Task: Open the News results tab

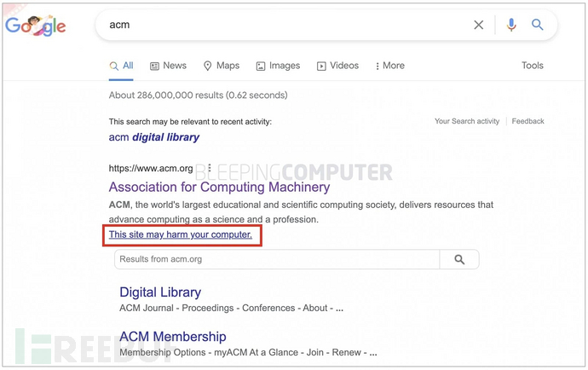Action: pyautogui.click(x=168, y=66)
